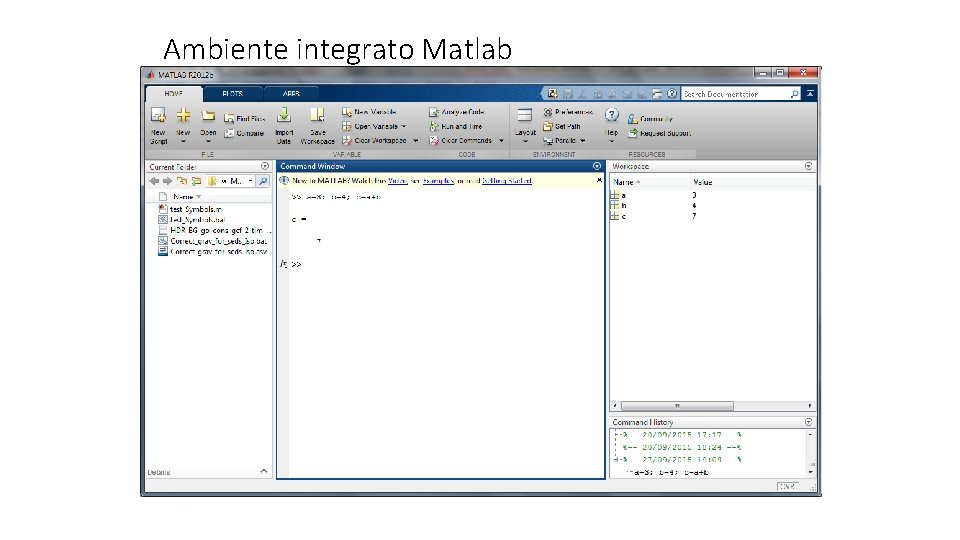Expand the Clear Commands dropdown arrow

501,141
